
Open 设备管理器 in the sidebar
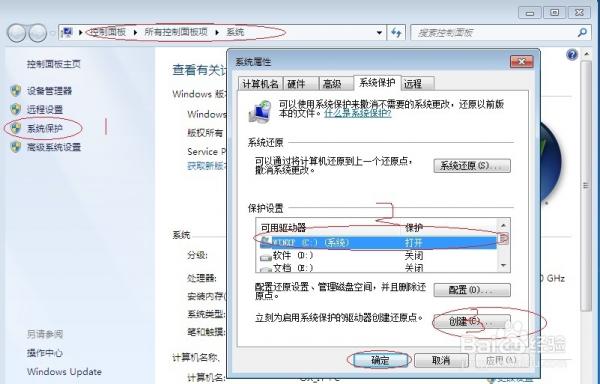pyautogui.click(x=49, y=91)
